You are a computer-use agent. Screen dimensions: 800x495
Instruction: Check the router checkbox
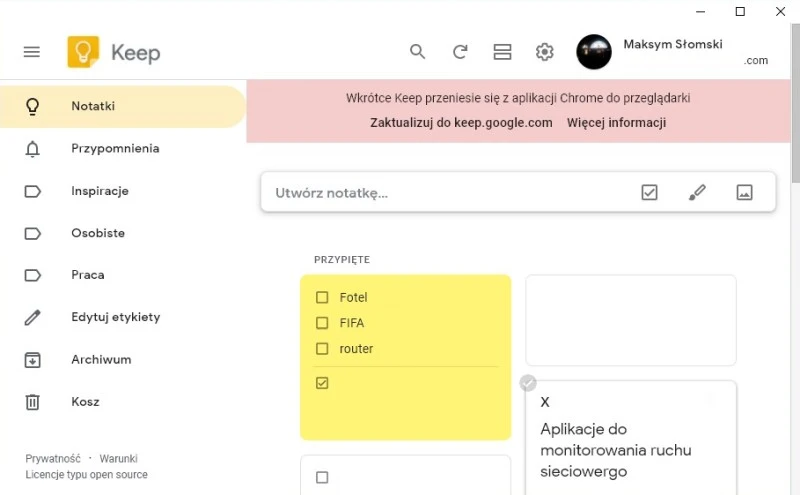coord(322,349)
